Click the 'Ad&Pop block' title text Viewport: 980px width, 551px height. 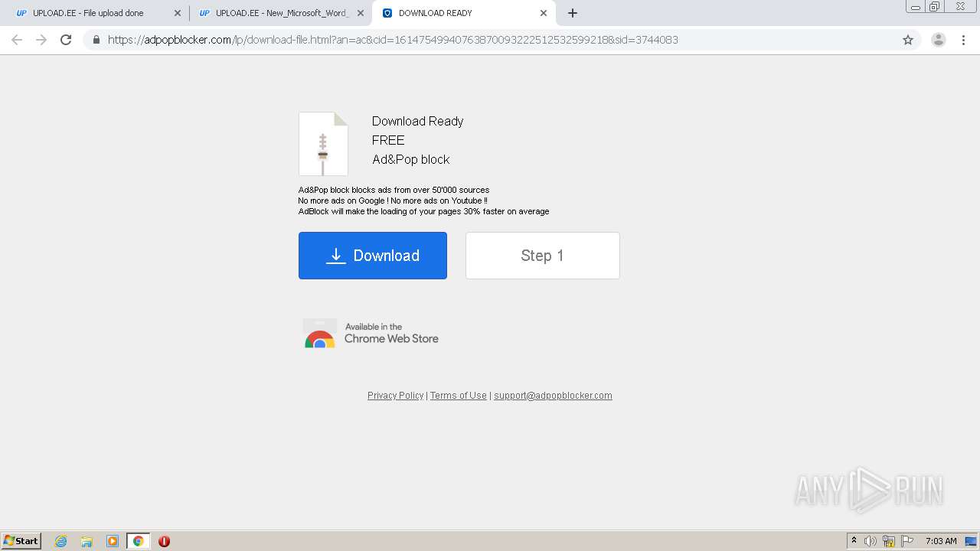pos(410,159)
